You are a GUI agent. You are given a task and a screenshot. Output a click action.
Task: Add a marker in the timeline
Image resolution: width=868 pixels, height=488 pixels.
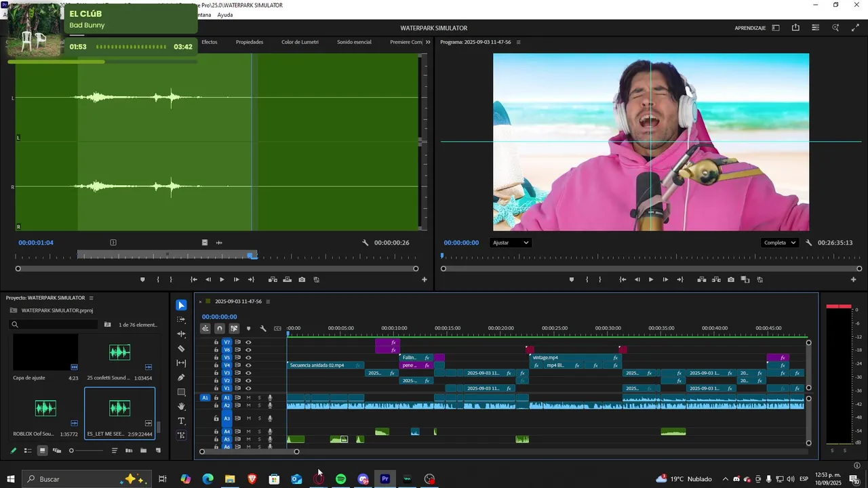click(x=248, y=329)
